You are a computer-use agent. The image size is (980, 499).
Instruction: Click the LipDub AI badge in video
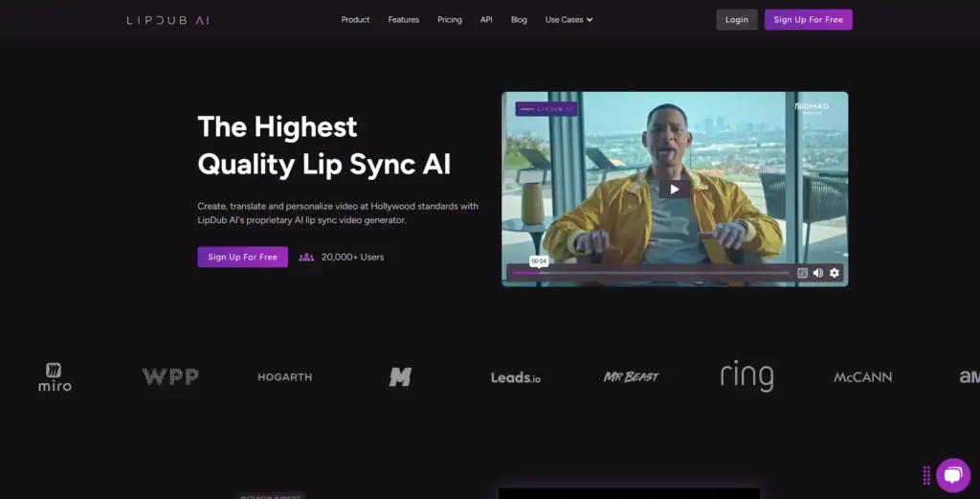pyautogui.click(x=546, y=109)
